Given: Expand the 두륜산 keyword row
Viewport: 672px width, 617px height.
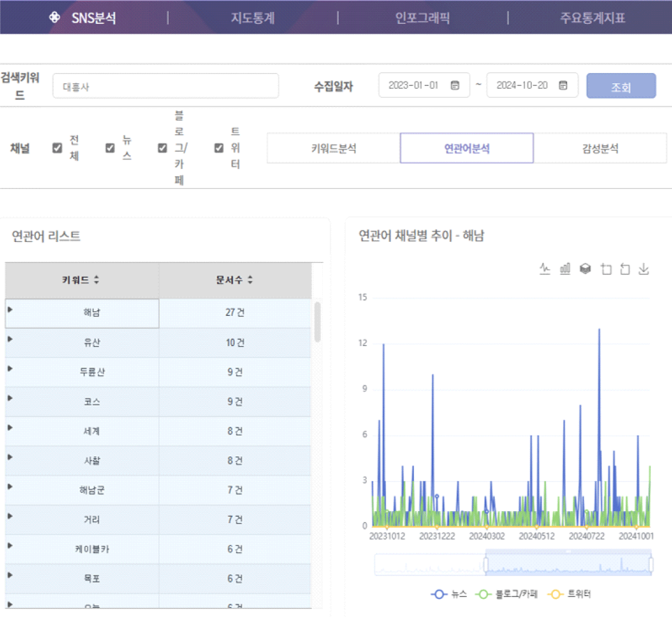Looking at the screenshot, I should 10,369.
